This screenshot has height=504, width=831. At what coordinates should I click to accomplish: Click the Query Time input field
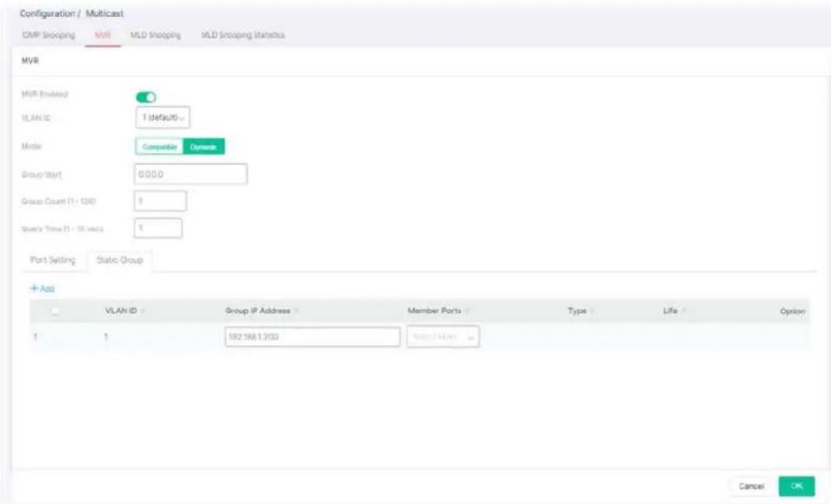coord(159,228)
